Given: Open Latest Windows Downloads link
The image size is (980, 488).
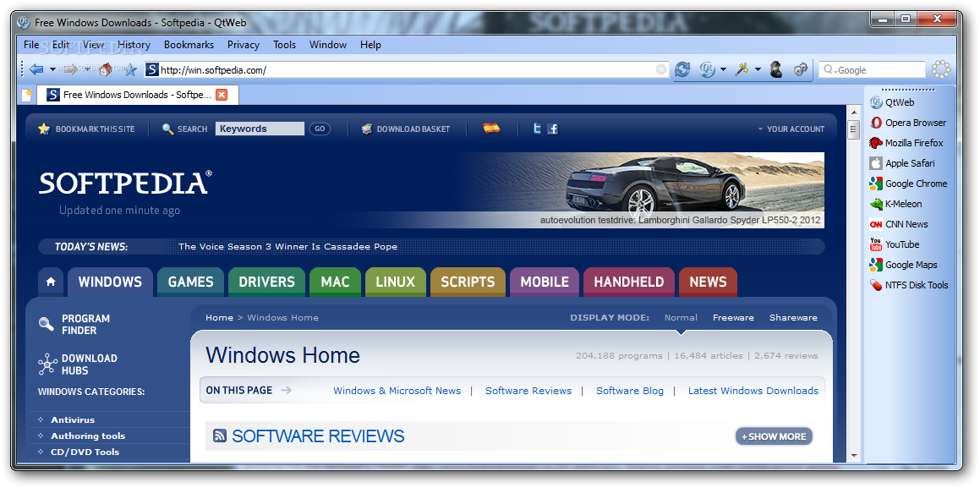Looking at the screenshot, I should tap(753, 391).
